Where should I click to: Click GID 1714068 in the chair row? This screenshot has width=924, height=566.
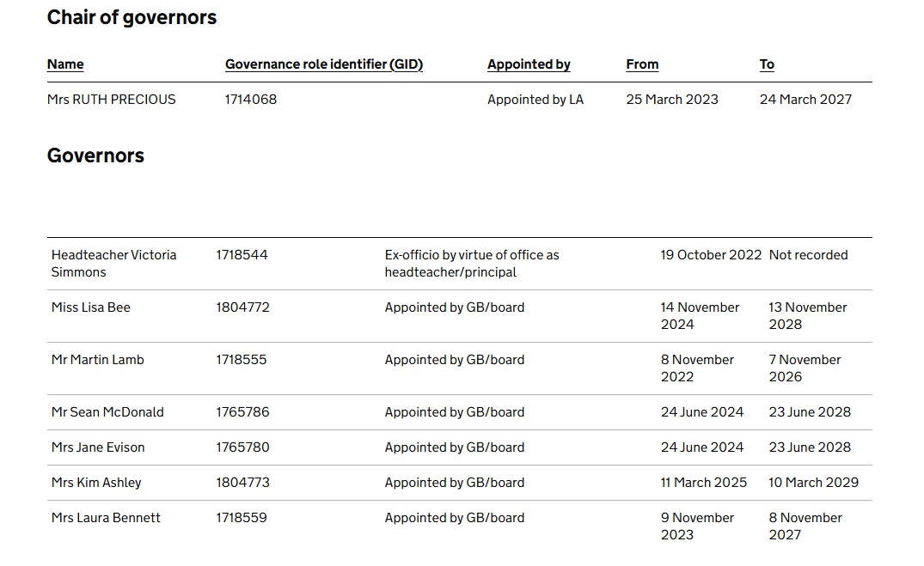tap(251, 100)
